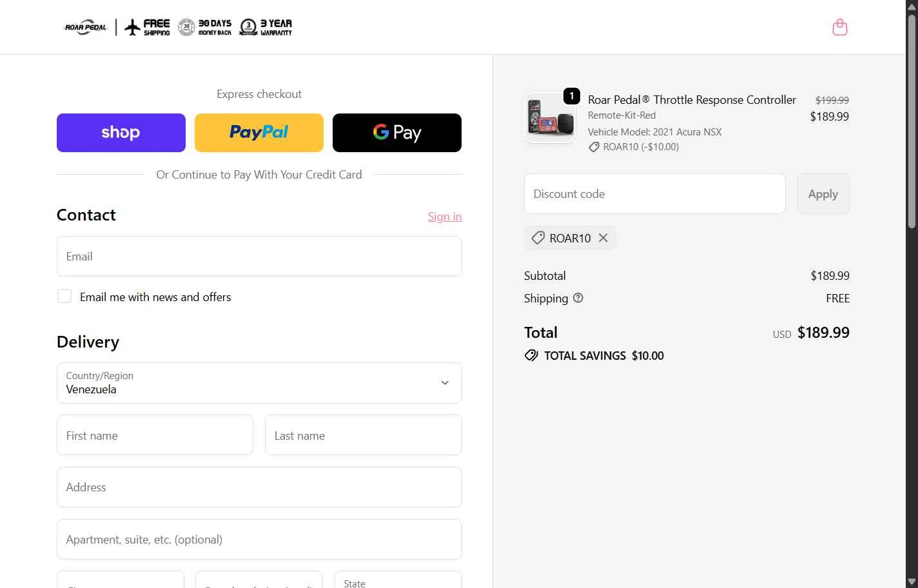The width and height of the screenshot is (918, 588).
Task: Focus the First name field
Action: tap(155, 435)
